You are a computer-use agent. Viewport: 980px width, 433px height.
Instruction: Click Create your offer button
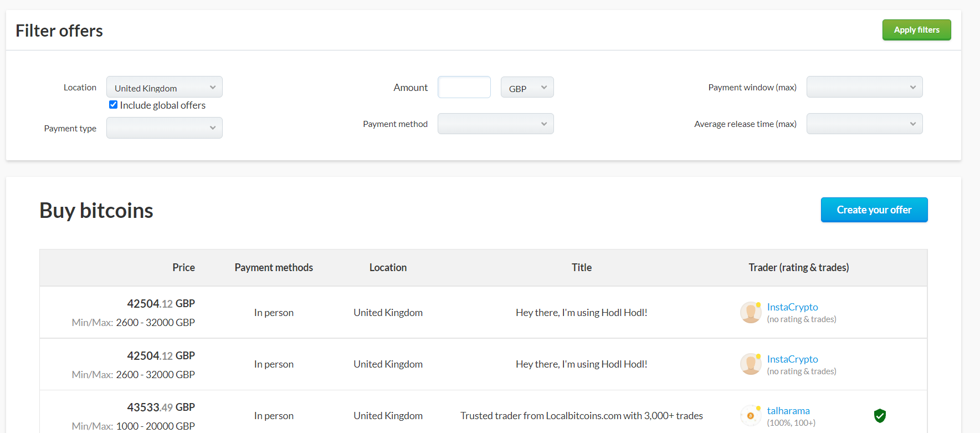874,210
